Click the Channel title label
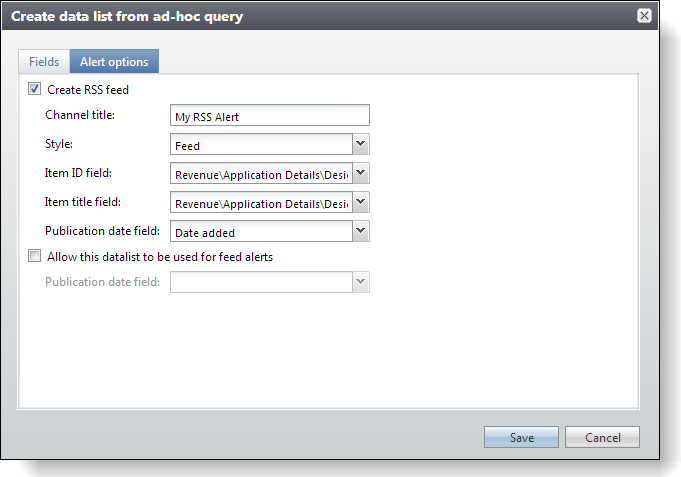681x477 pixels. pos(80,115)
